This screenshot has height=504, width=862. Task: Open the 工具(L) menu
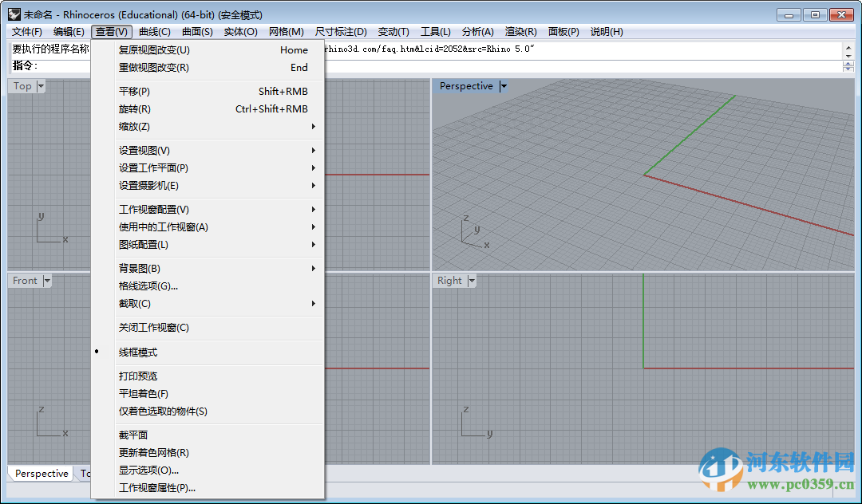436,32
